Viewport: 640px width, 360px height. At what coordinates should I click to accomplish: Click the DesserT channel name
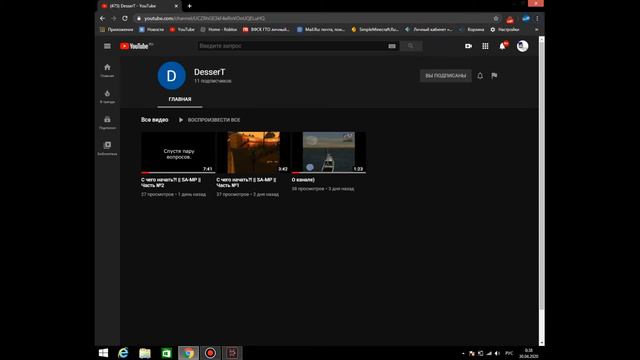click(209, 72)
